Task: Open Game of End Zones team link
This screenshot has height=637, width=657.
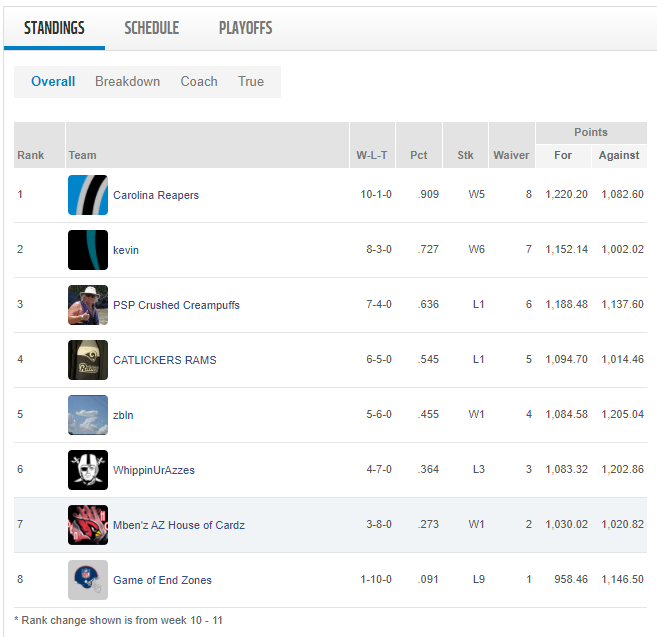Action: (x=162, y=580)
